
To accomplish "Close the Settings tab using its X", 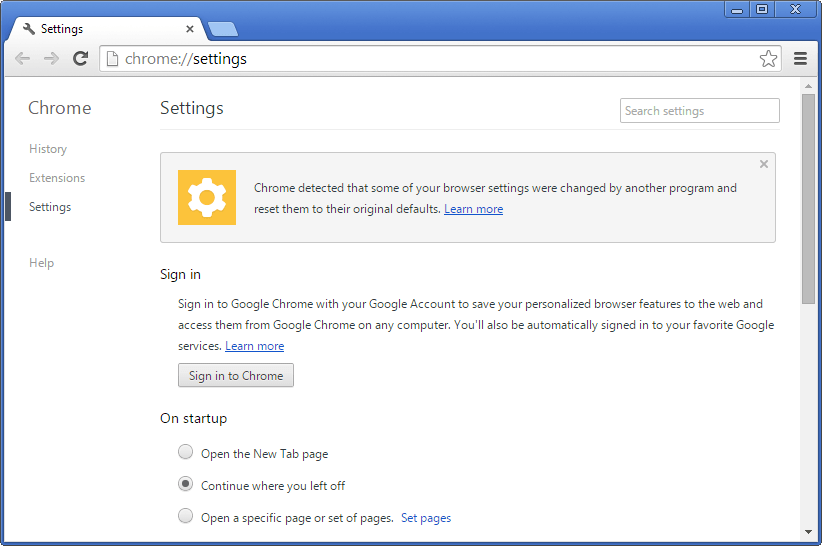I will point(190,29).
